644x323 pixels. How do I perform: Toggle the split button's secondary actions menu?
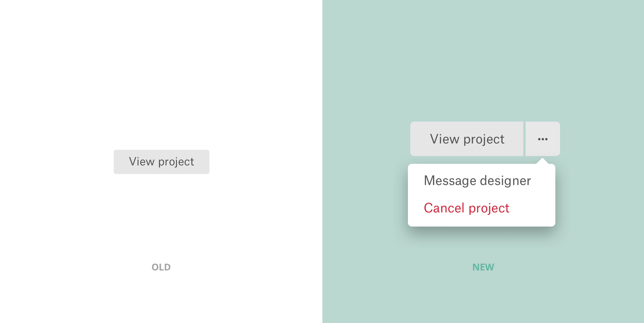[x=542, y=139]
